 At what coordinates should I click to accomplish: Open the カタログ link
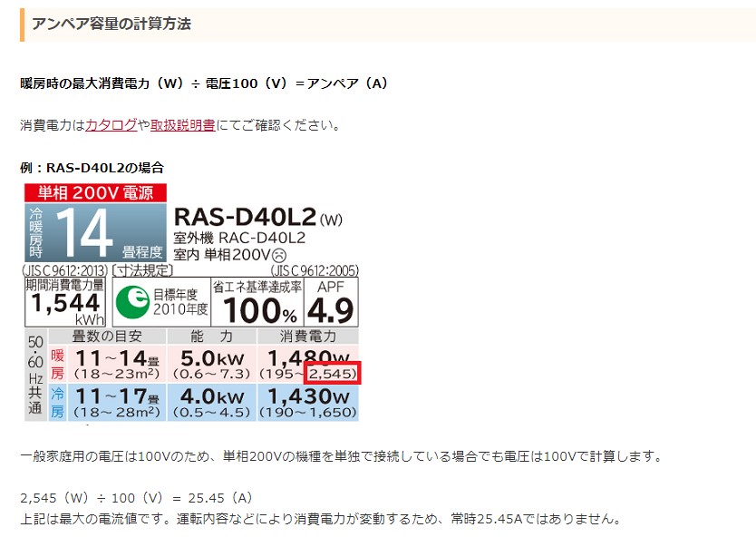111,125
